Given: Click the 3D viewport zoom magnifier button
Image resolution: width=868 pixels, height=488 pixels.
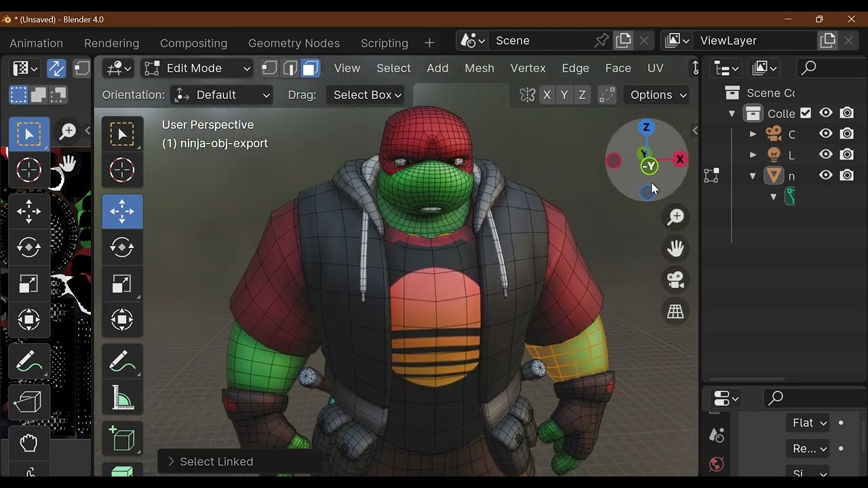Looking at the screenshot, I should pyautogui.click(x=675, y=217).
